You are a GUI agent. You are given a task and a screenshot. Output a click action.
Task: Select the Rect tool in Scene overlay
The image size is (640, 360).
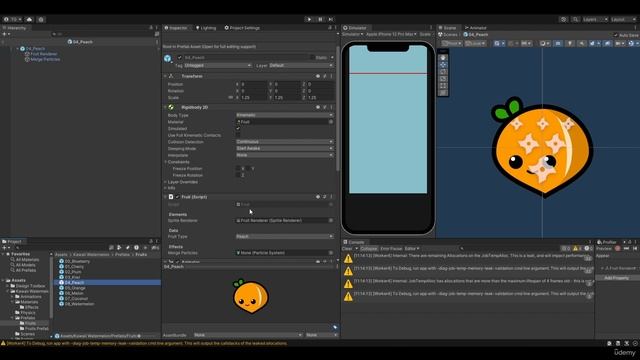(x=443, y=86)
